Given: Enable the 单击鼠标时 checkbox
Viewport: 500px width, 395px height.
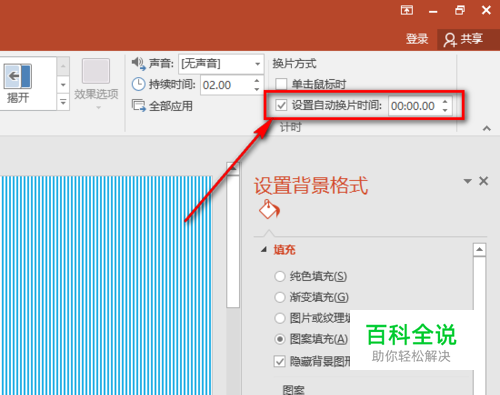Looking at the screenshot, I should [x=281, y=84].
